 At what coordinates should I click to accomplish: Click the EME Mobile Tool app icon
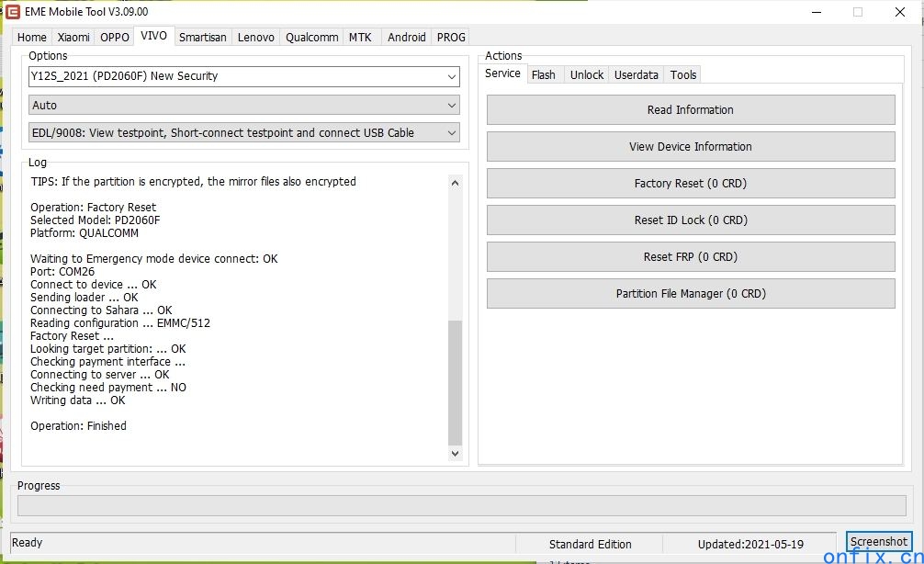click(x=13, y=12)
